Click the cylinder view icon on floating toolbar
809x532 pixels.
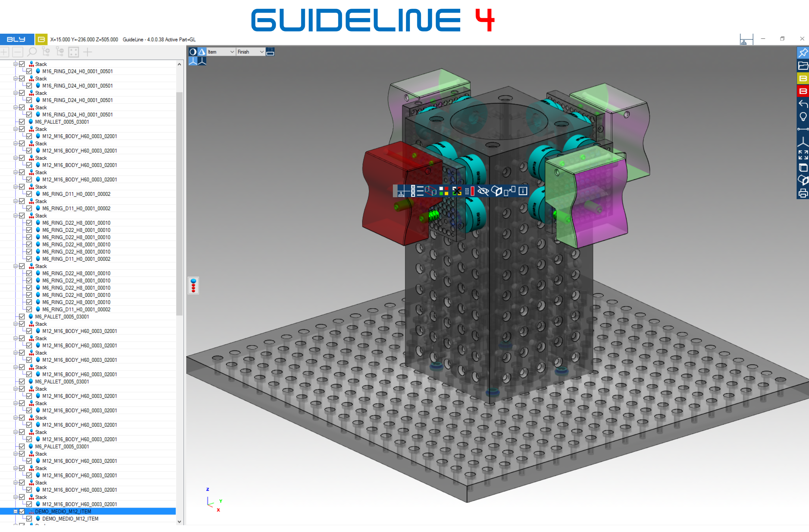pos(496,191)
